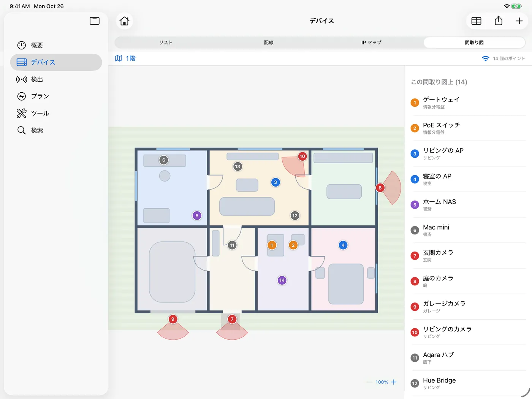
Task: Tap the Wi-Fi points icon
Action: pyautogui.click(x=485, y=59)
